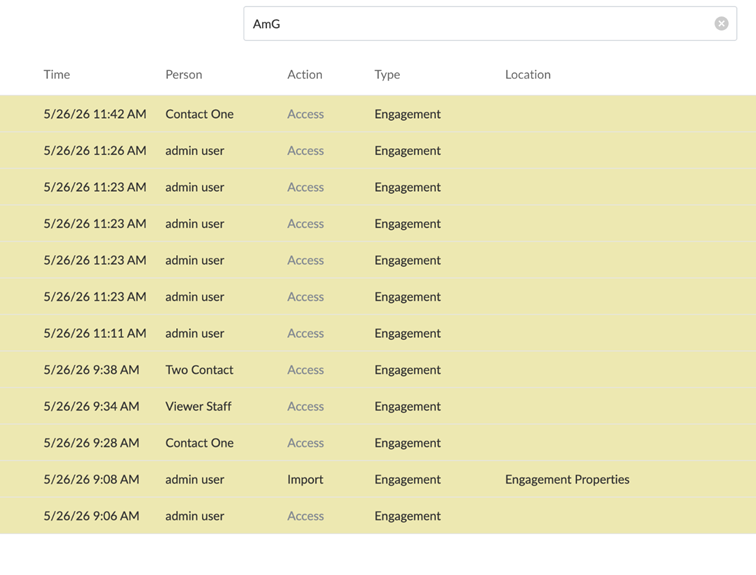Select Engagement type in the 11:26 AM row
The image size is (756, 575).
click(407, 151)
